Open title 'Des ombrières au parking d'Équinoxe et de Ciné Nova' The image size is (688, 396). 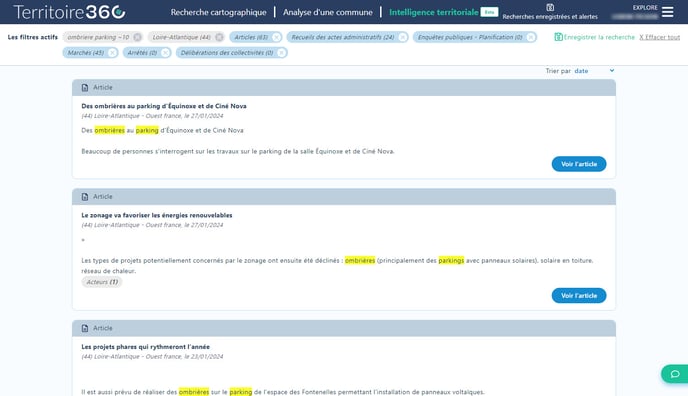164,106
